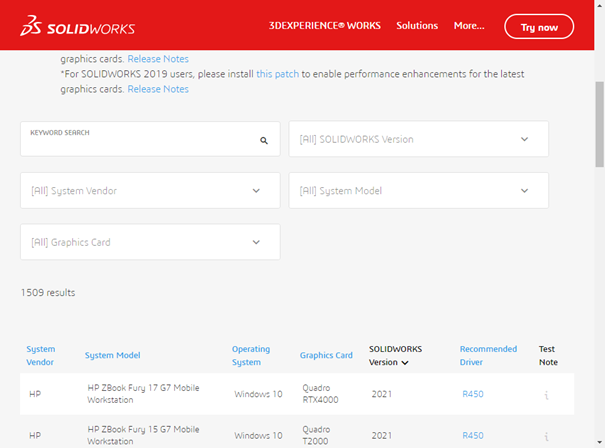Sort by Graphics Card column header

[326, 355]
